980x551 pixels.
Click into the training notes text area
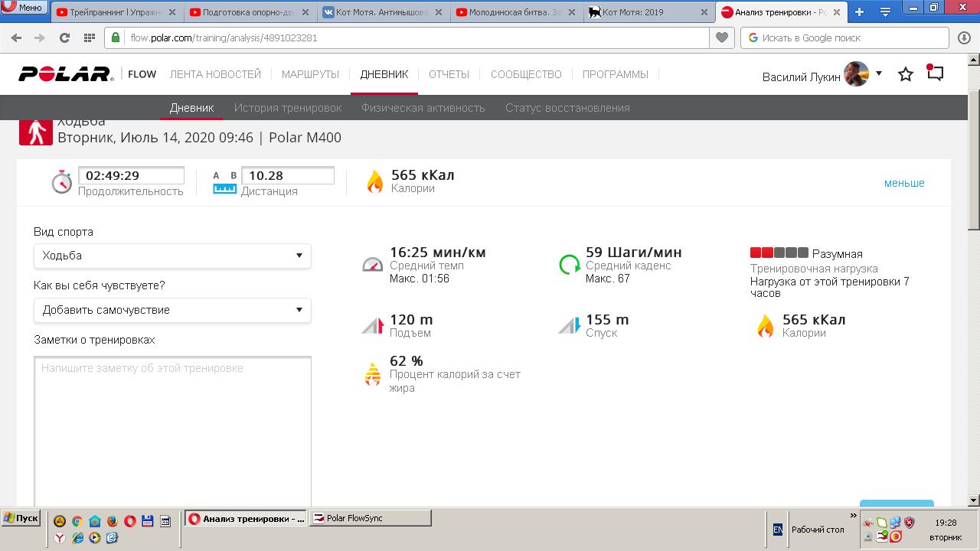[172, 430]
